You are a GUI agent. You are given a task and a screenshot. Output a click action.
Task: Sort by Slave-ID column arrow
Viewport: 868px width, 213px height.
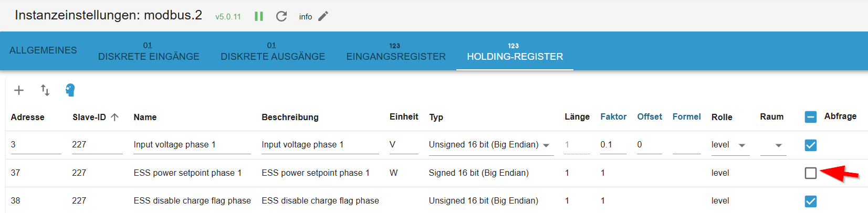point(115,117)
